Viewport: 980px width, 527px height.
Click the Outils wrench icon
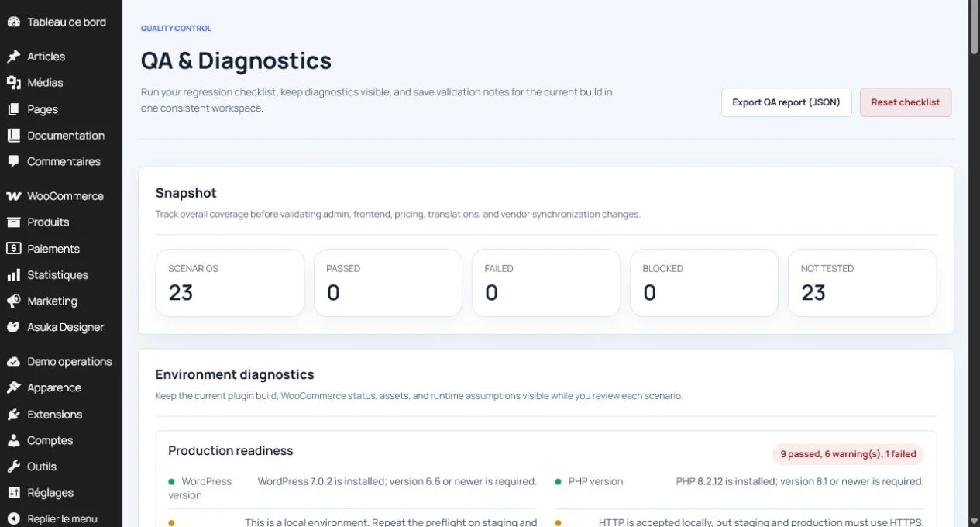point(13,467)
